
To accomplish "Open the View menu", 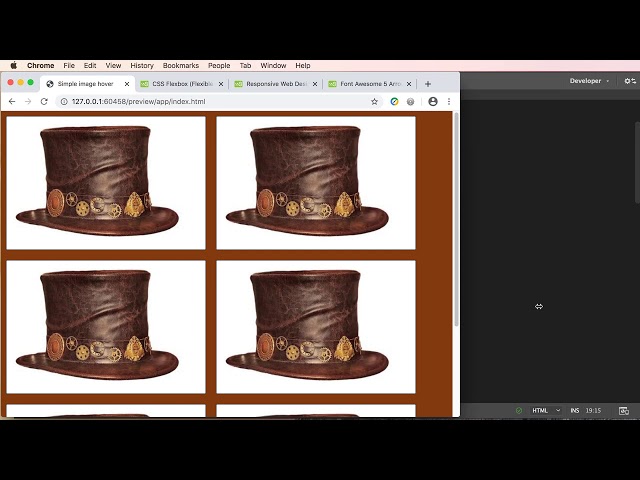I will (x=113, y=65).
